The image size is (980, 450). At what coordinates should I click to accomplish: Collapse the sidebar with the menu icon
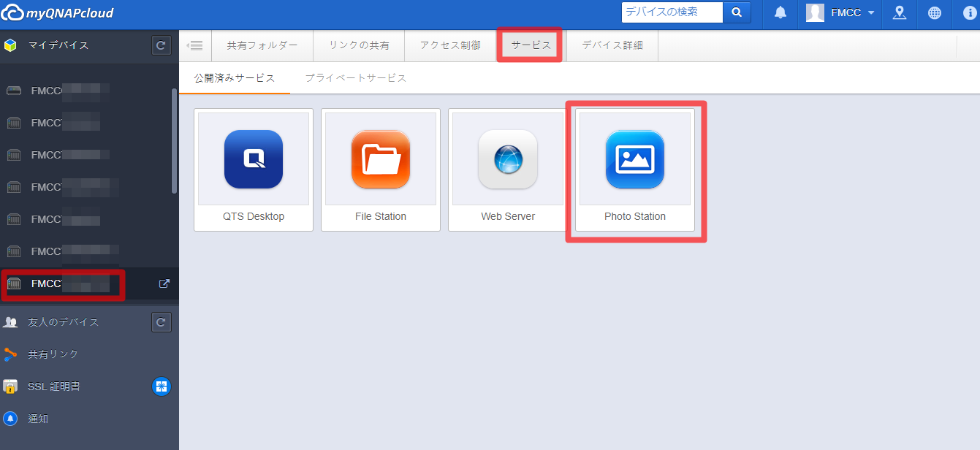tap(195, 45)
